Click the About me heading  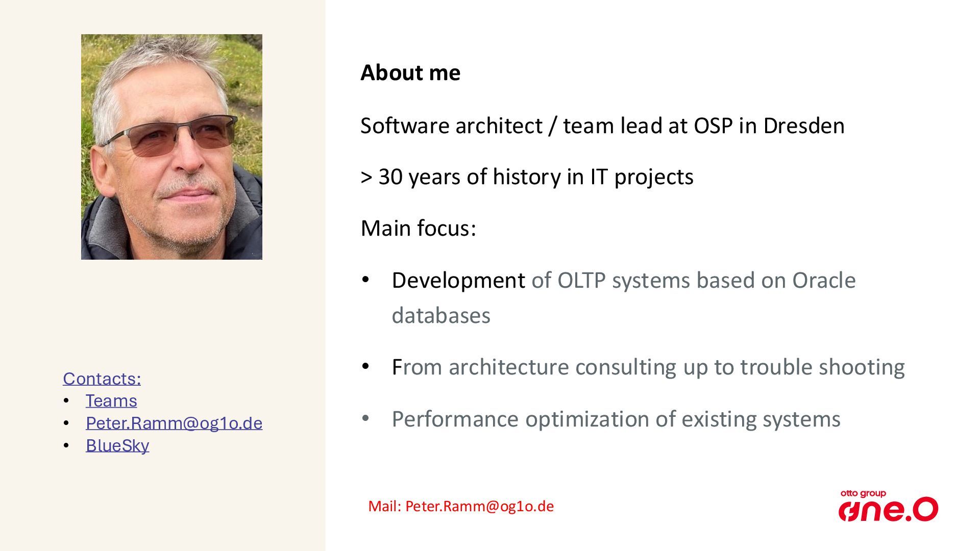tap(410, 72)
